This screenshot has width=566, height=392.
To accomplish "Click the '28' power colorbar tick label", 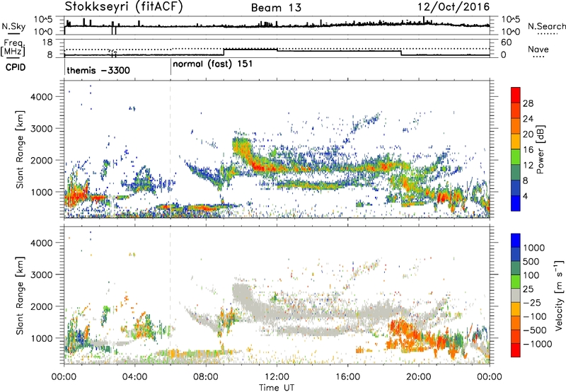I will coord(528,103).
